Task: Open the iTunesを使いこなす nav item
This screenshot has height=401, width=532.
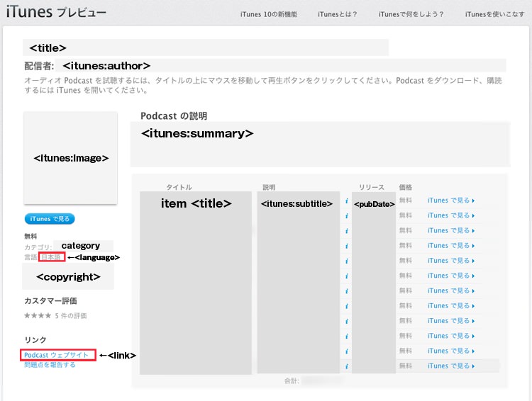Action: [494, 14]
